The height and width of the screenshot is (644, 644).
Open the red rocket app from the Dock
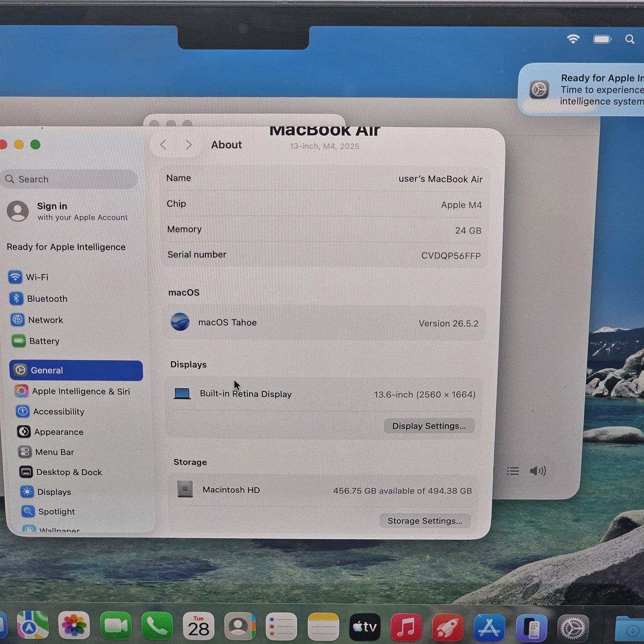coord(447,628)
